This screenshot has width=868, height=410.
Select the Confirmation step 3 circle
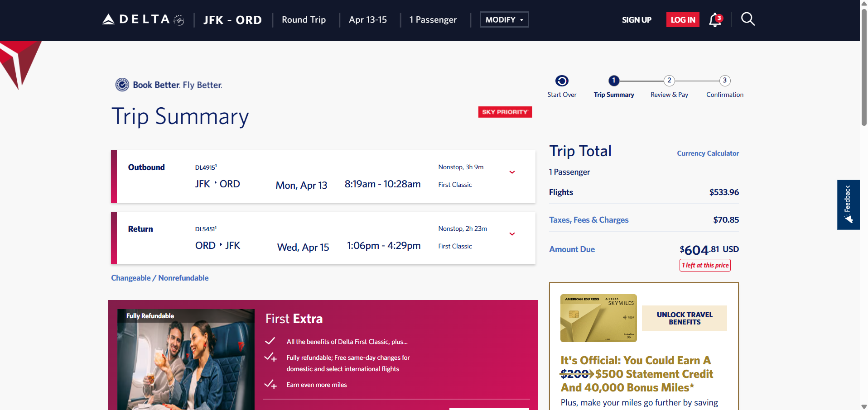pyautogui.click(x=724, y=81)
